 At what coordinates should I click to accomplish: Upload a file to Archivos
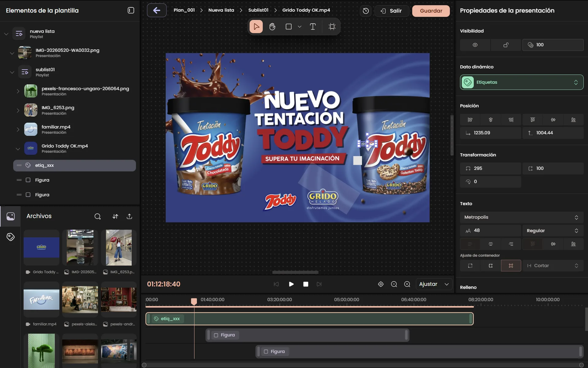tap(130, 217)
